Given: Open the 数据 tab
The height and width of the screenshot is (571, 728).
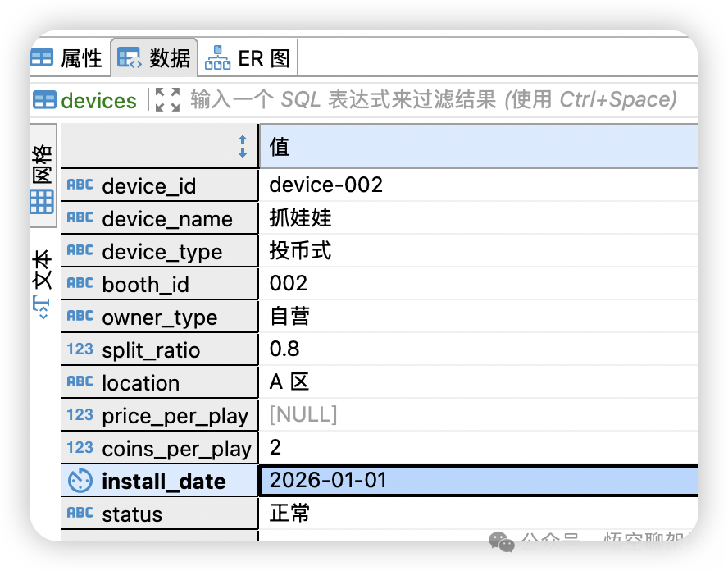Looking at the screenshot, I should coord(154,58).
